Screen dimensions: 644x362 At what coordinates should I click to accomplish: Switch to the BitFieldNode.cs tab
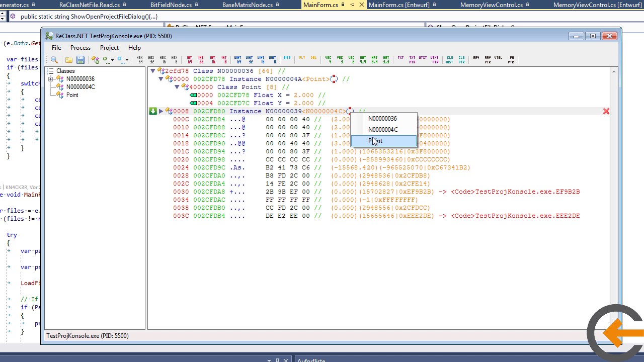171,5
